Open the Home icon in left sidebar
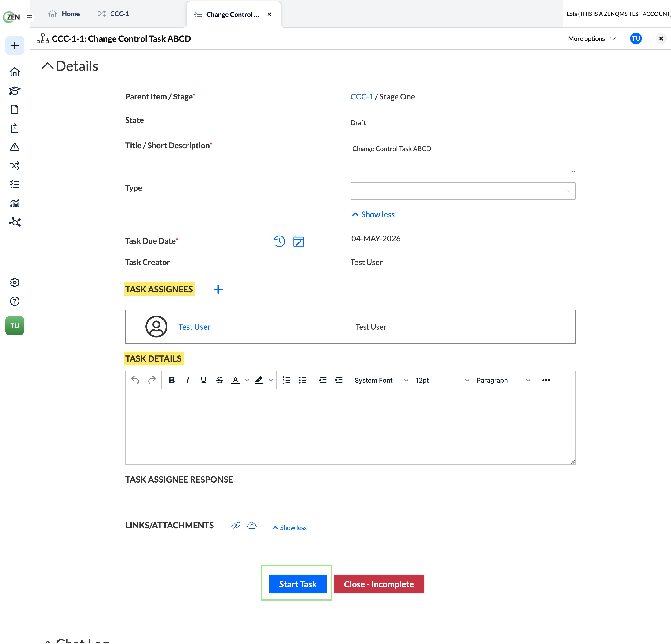Image resolution: width=671 pixels, height=644 pixels. [15, 72]
